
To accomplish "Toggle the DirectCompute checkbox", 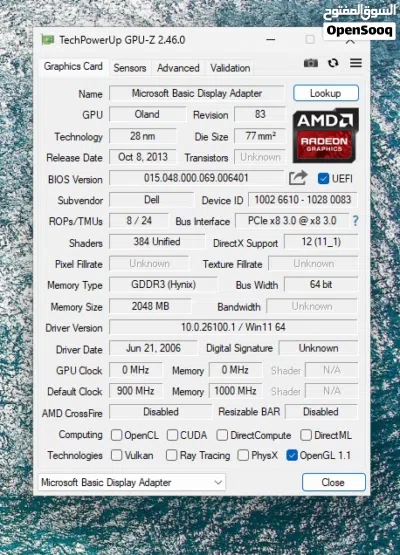I will (222, 435).
